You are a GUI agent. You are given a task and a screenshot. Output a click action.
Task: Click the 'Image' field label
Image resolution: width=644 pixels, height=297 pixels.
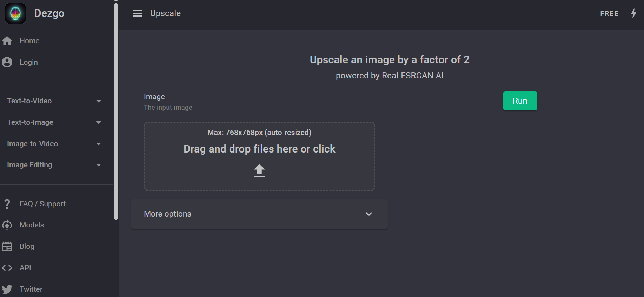[x=154, y=97]
